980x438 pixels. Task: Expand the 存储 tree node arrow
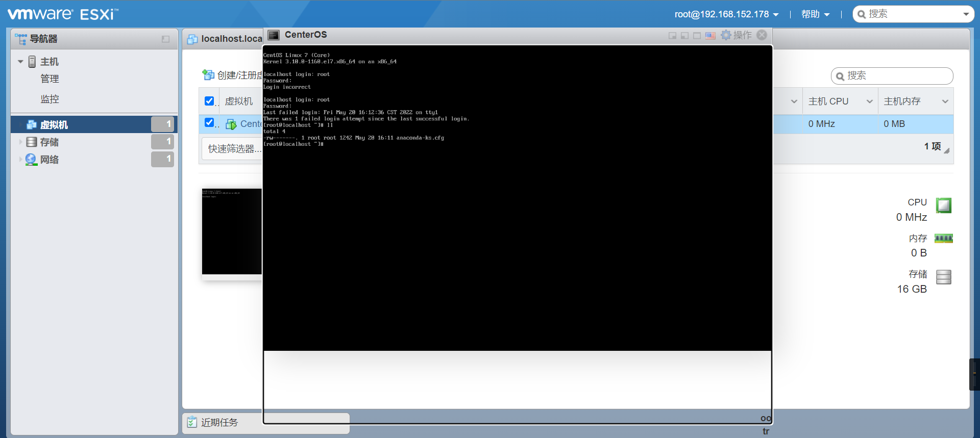tap(20, 142)
